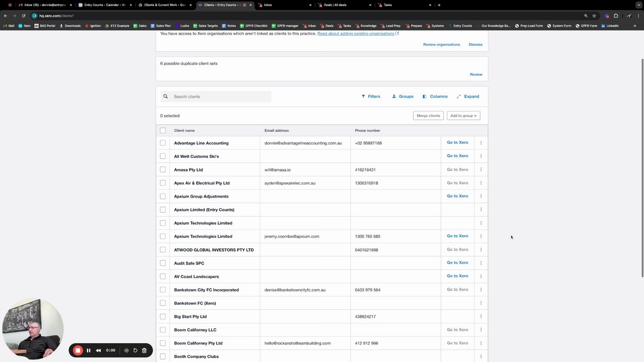
Task: Open the BAS Portal bookmark
Action: [45, 26]
